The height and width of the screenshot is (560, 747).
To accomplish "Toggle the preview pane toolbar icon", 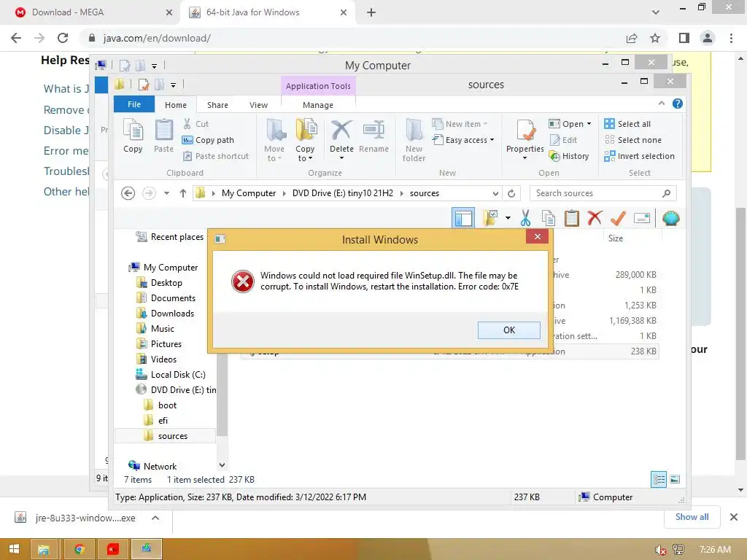I will click(x=463, y=219).
